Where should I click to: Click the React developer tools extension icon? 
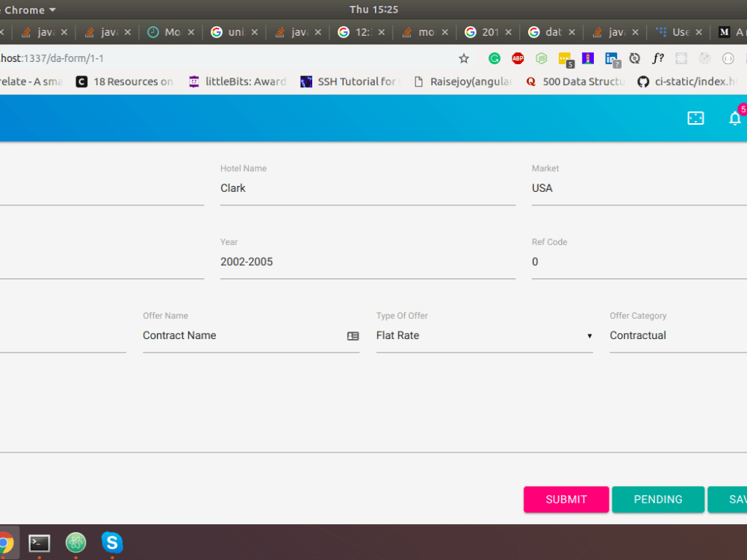coord(681,58)
